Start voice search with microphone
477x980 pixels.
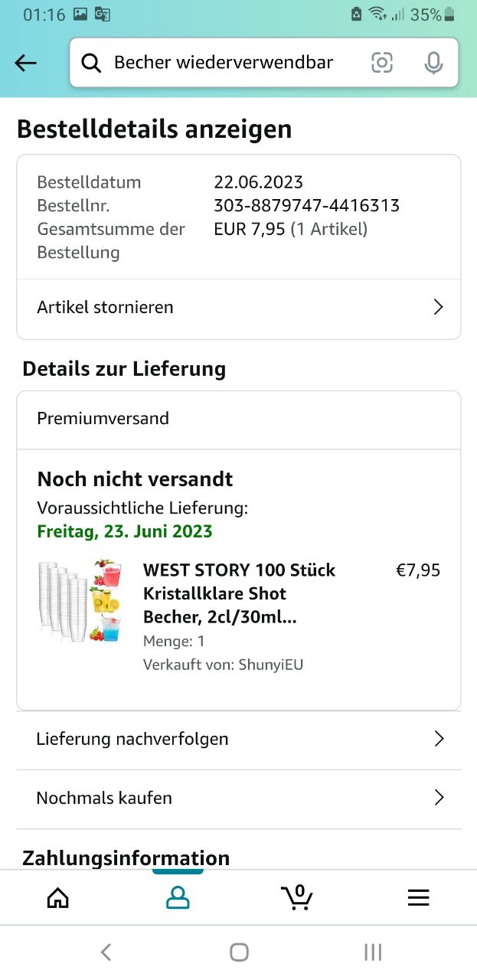[x=433, y=63]
